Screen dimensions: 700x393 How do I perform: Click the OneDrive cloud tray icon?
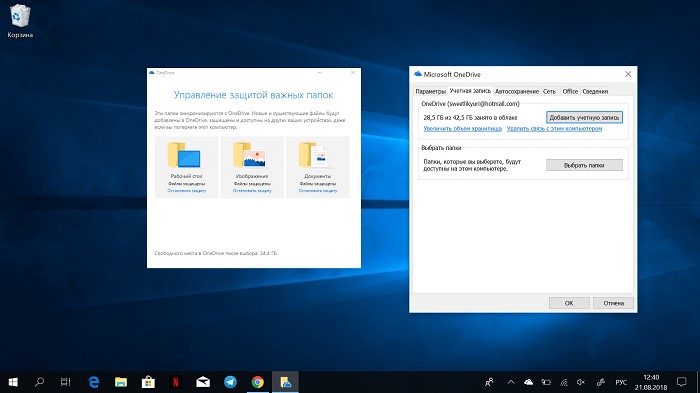pos(529,382)
